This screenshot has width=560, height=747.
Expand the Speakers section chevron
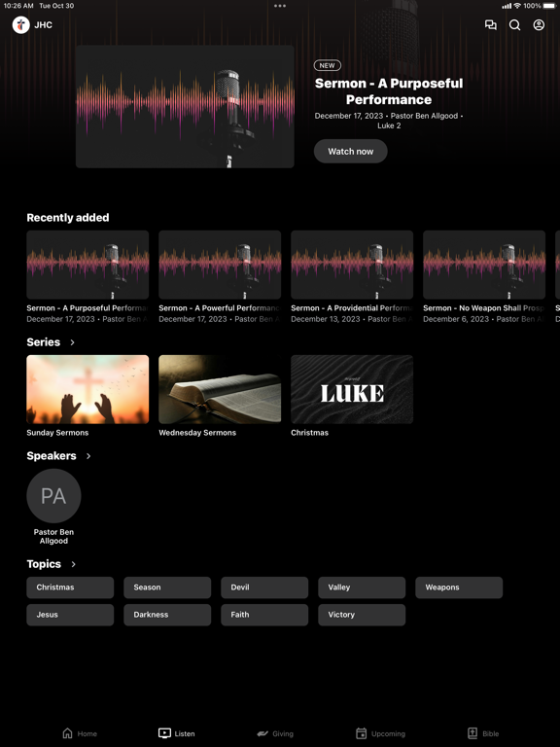88,456
